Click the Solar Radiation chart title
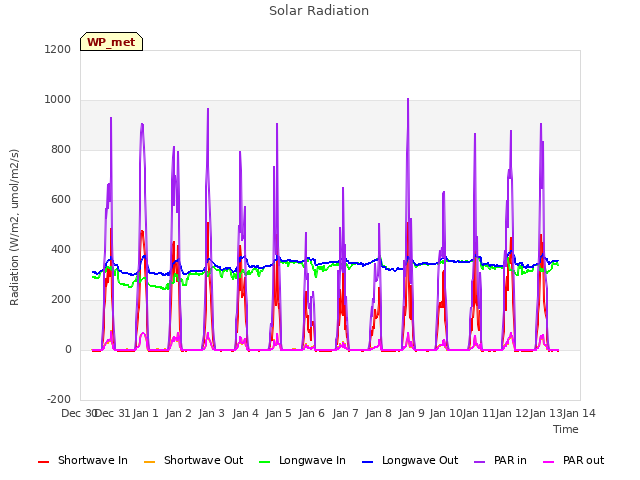The image size is (640, 480). [319, 11]
